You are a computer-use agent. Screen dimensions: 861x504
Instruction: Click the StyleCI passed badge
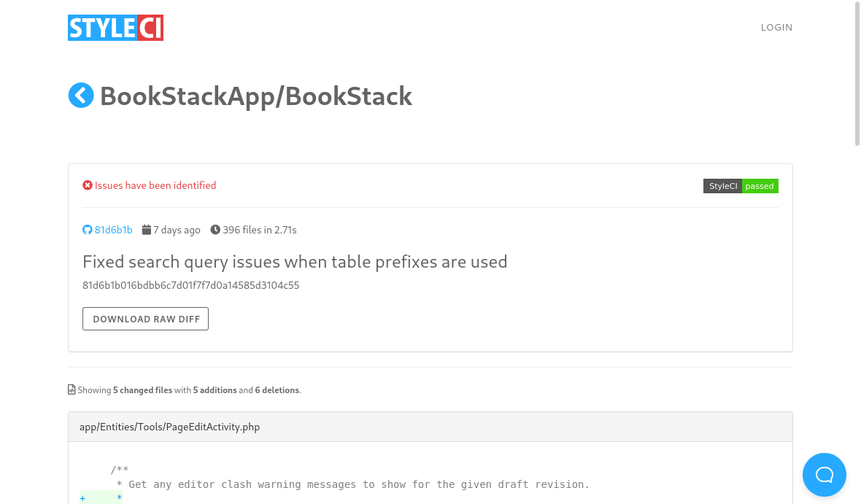click(x=741, y=186)
